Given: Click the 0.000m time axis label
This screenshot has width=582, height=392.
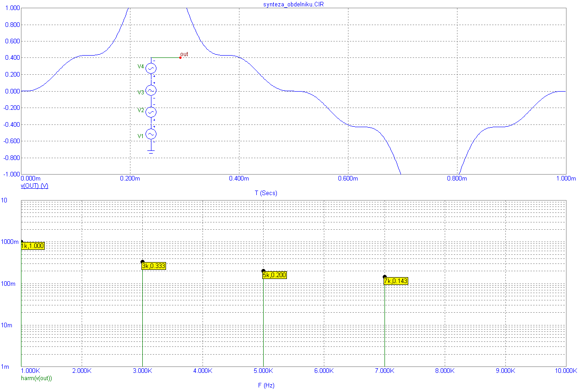Looking at the screenshot, I should (32, 178).
